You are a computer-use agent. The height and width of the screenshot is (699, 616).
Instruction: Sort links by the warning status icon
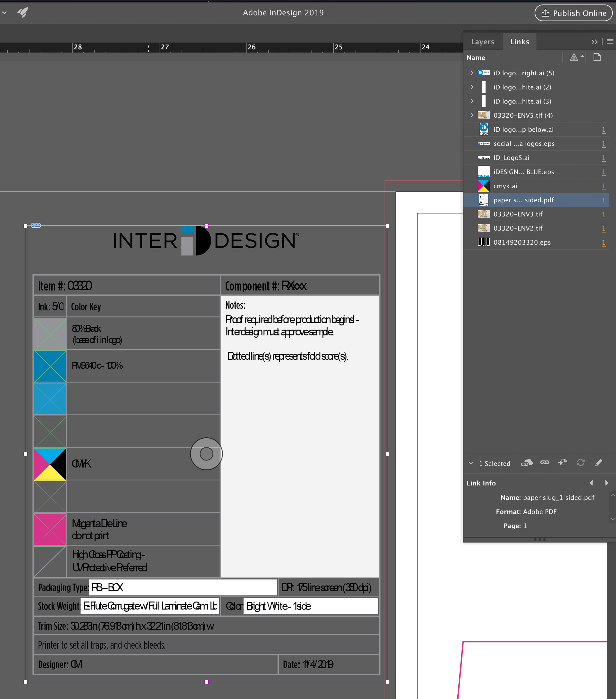pyautogui.click(x=575, y=57)
